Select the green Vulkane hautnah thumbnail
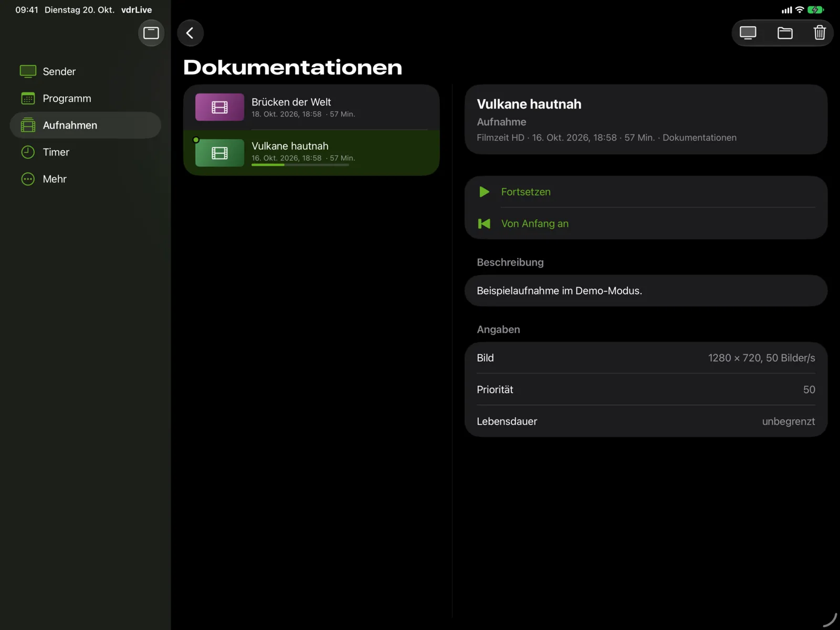Screen dimensions: 840x630 [x=219, y=153]
